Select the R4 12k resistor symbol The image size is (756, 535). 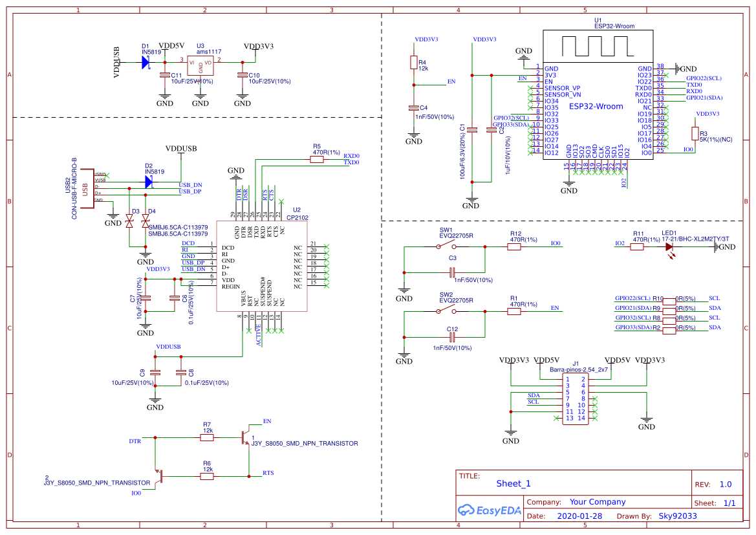click(x=414, y=62)
